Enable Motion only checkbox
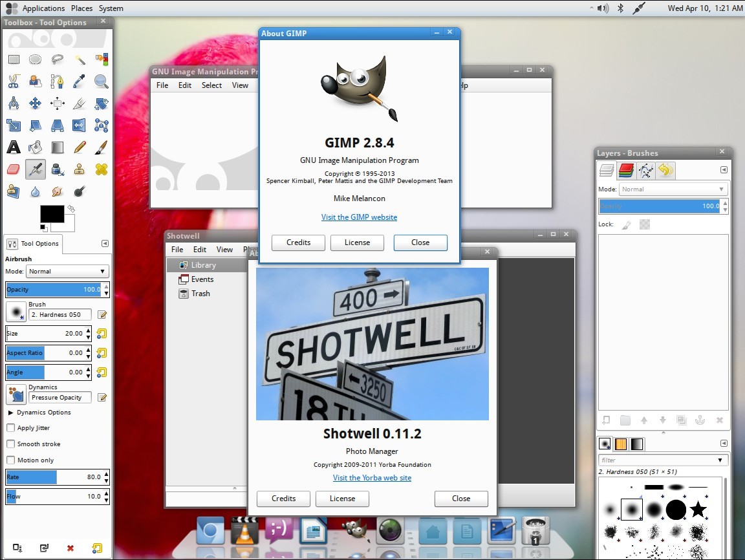The height and width of the screenshot is (560, 745). tap(11, 460)
